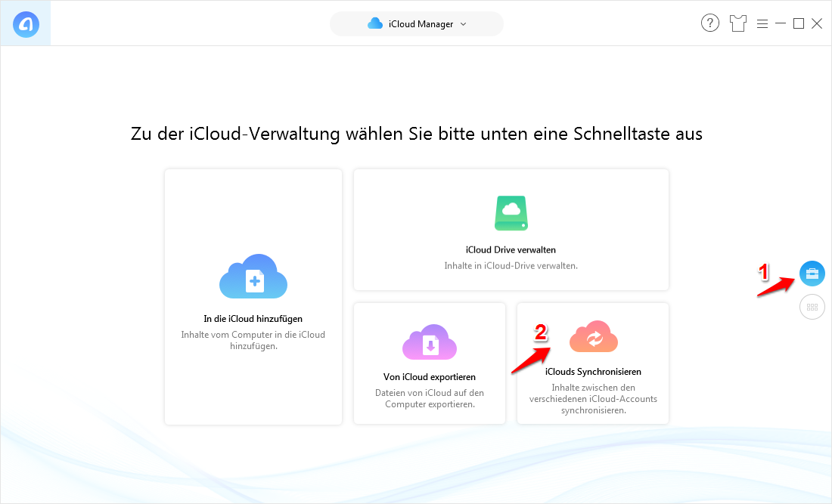Screen dimensions: 832x504
Task: Open 'Von iCloud exportieren' title
Action: click(430, 377)
